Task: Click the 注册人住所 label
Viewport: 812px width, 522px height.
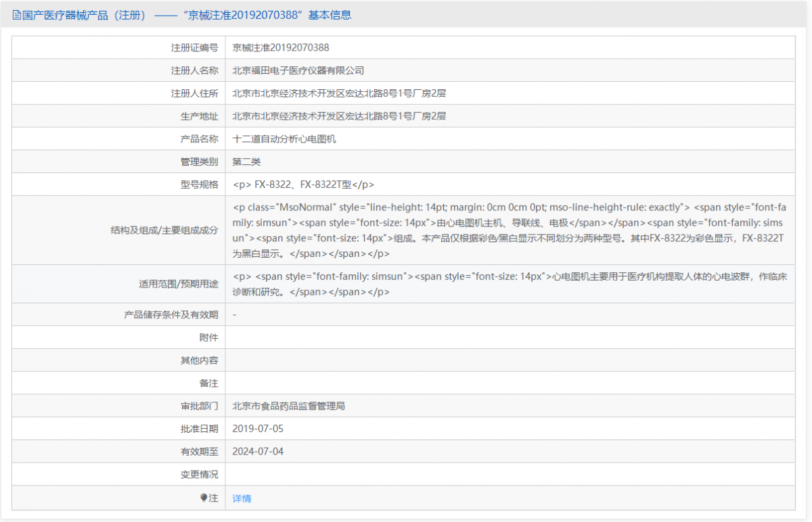Action: (195, 93)
